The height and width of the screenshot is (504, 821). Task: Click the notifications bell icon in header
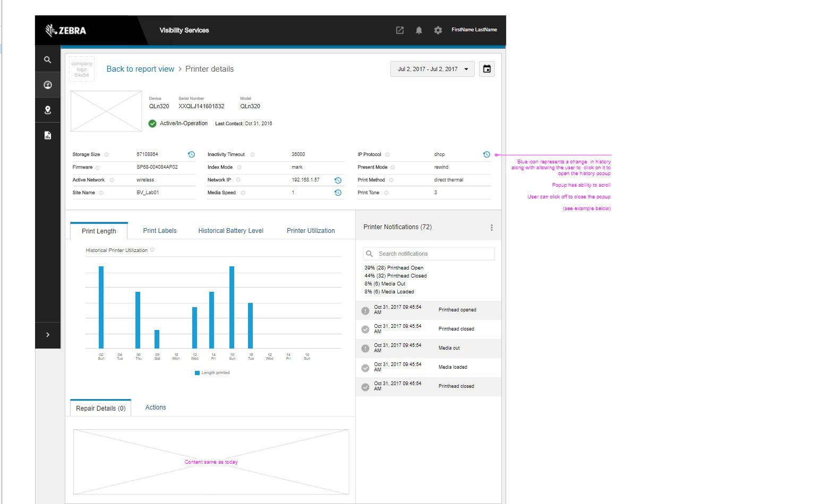[x=419, y=30]
